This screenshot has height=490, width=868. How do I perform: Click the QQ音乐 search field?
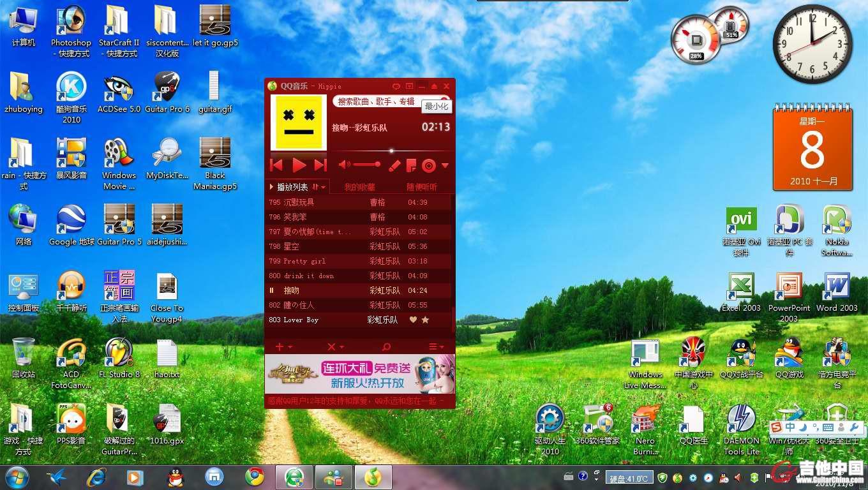tap(391, 101)
